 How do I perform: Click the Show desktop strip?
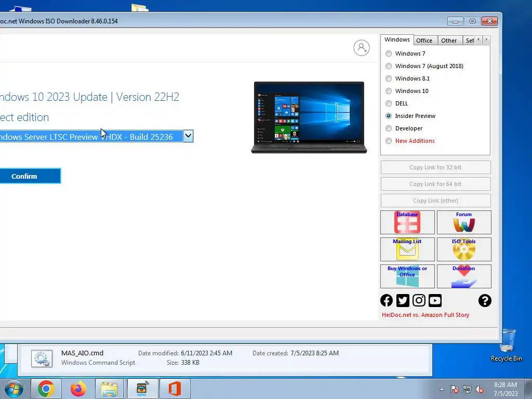click(528, 389)
